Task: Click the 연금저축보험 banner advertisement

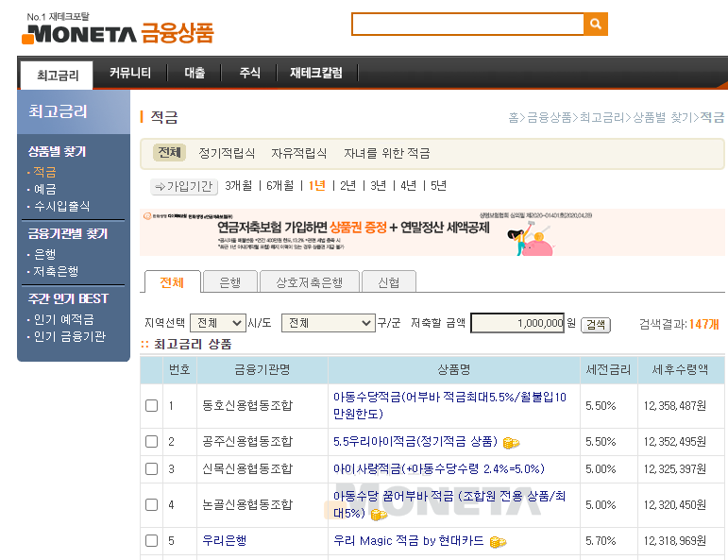Action: pos(432,232)
